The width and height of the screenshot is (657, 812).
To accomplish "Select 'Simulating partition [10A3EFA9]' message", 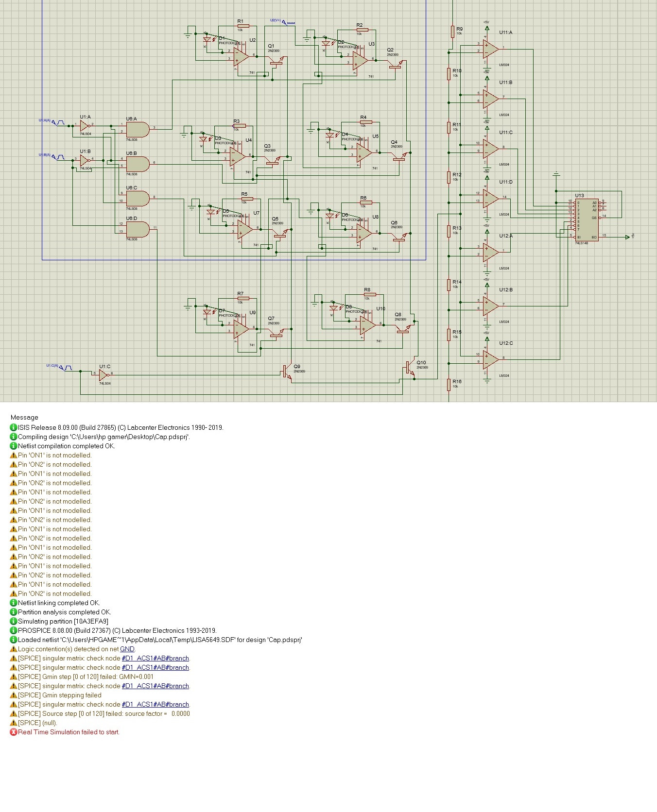I will point(63,621).
